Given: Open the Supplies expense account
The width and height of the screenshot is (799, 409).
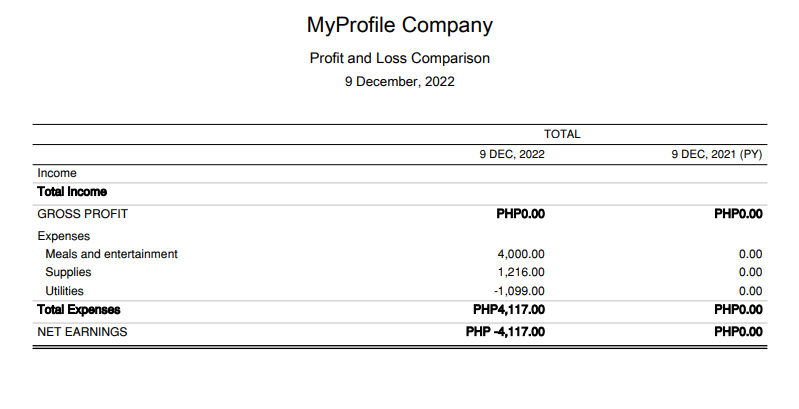Looking at the screenshot, I should 68,272.
